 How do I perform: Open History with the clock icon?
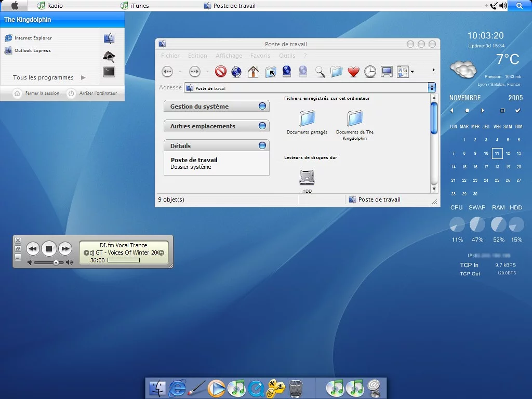(370, 72)
